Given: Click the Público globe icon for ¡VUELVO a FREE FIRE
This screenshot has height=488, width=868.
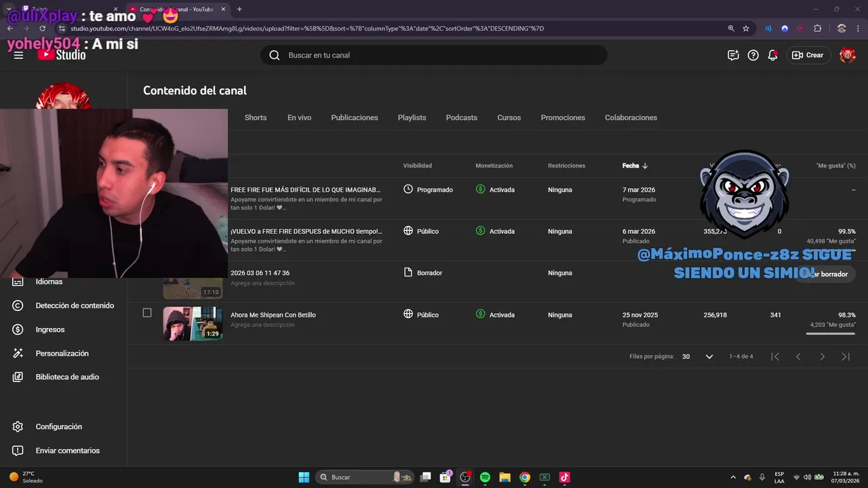Looking at the screenshot, I should (x=408, y=230).
